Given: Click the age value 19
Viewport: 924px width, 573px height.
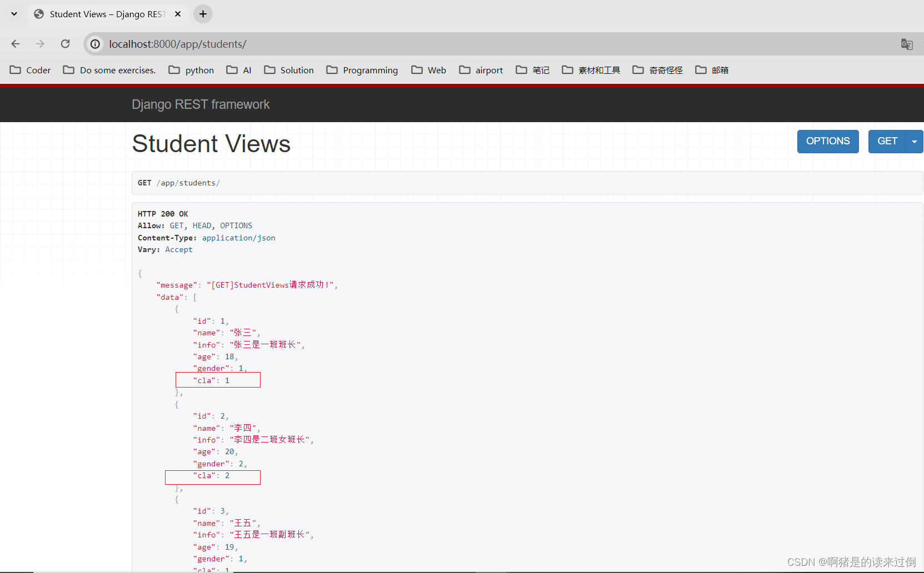Looking at the screenshot, I should 229,547.
